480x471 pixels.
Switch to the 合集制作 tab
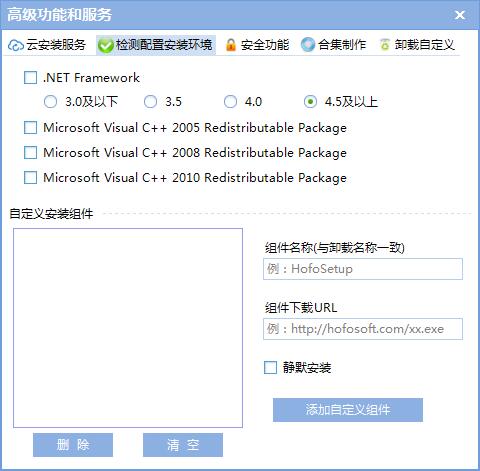click(333, 45)
